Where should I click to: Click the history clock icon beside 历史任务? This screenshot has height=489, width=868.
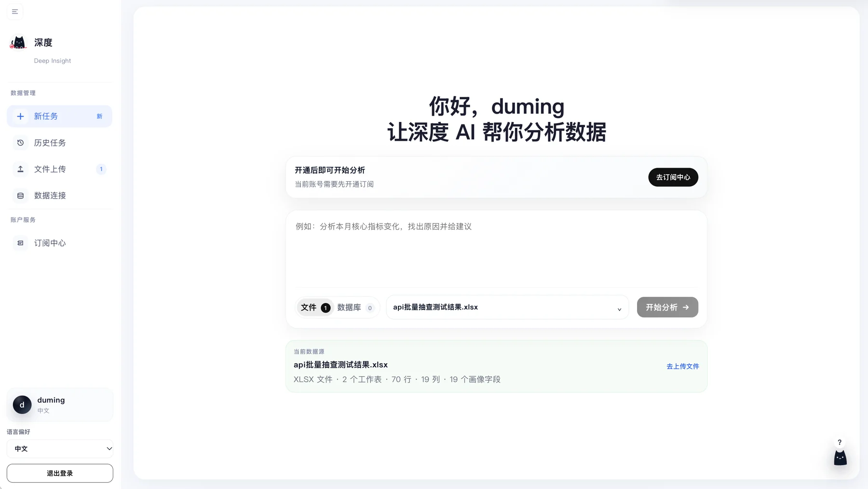coord(20,143)
